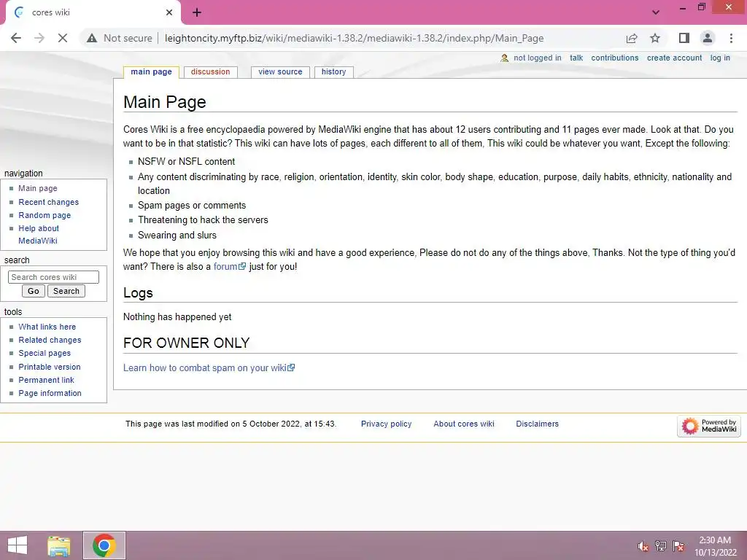The width and height of the screenshot is (747, 560).
Task: Follow the forum external link
Action: pos(230,267)
